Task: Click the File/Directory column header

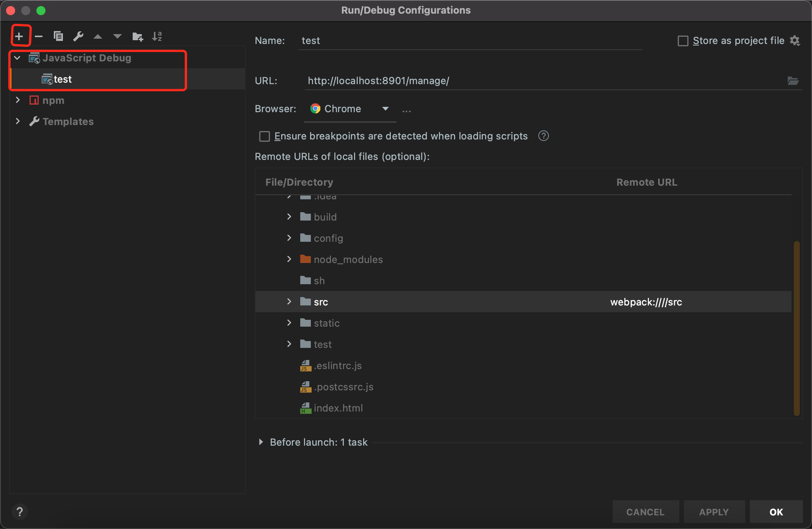Action: [x=299, y=182]
